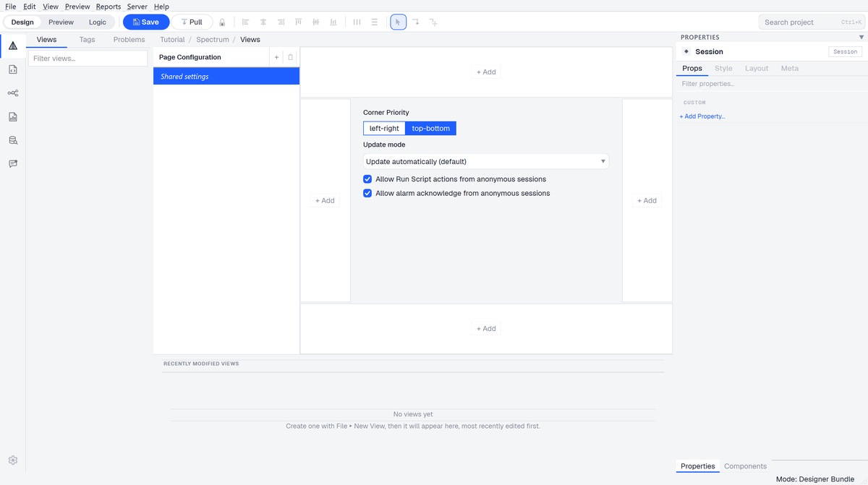Collapse Properties panel using header triangle
Image resolution: width=868 pixels, height=485 pixels.
coord(861,37)
